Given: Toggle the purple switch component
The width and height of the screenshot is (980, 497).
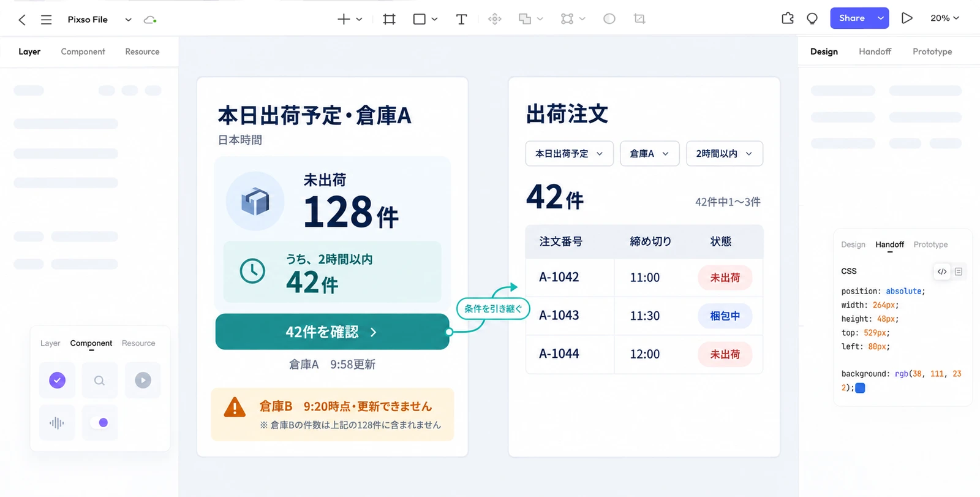Looking at the screenshot, I should [100, 423].
